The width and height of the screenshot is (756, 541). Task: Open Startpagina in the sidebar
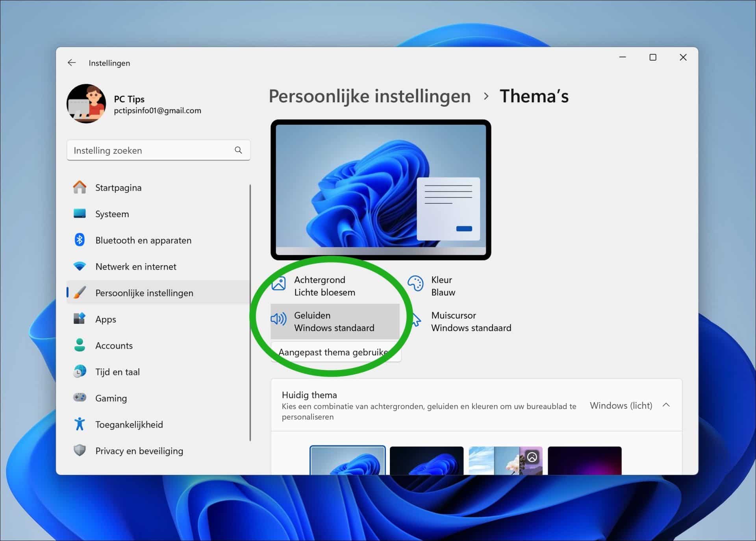click(158, 188)
